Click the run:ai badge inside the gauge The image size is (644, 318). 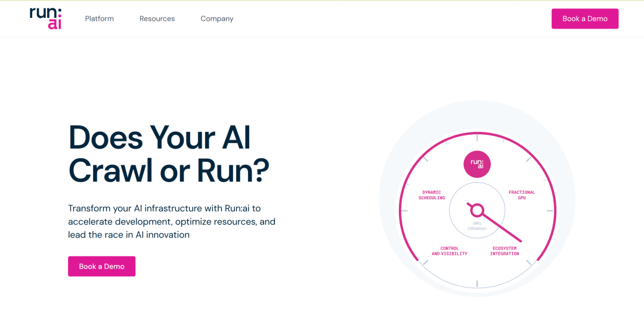(477, 164)
